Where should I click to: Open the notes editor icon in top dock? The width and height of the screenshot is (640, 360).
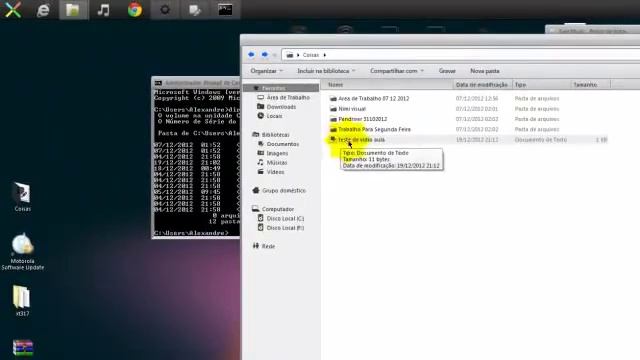[195, 10]
